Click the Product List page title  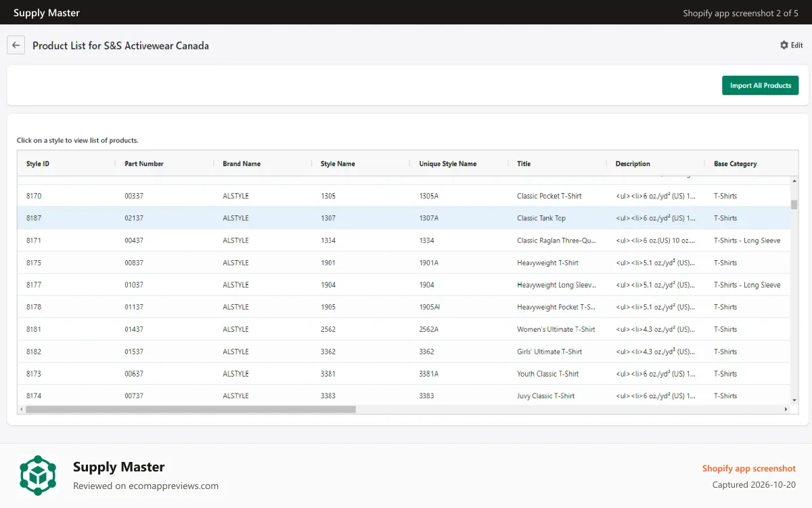click(x=120, y=46)
